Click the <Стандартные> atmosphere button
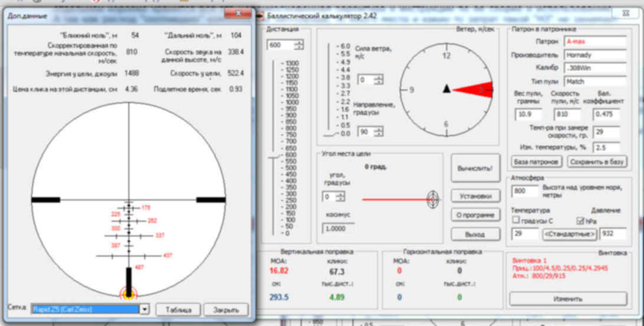Viewport: 644px width, 326px height. pyautogui.click(x=570, y=234)
